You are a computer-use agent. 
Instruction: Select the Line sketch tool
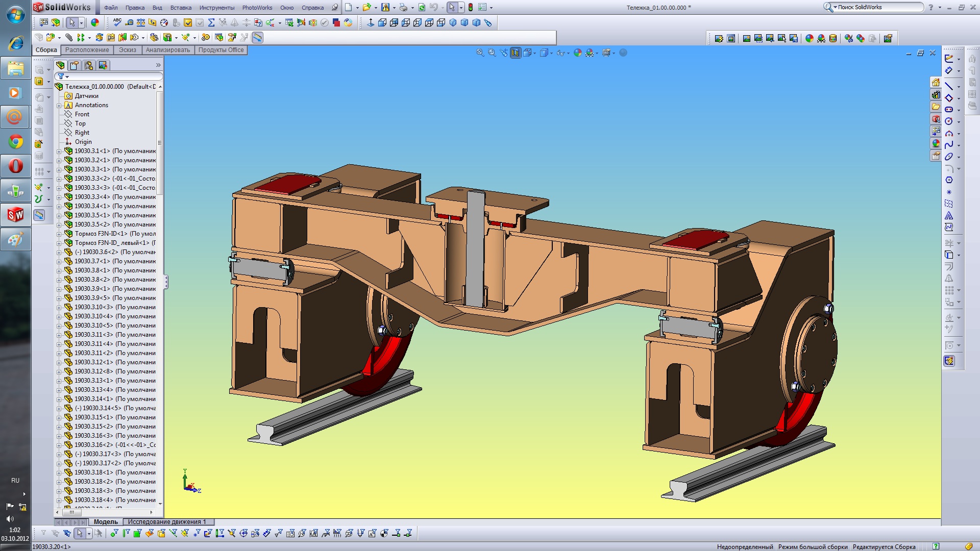949,86
